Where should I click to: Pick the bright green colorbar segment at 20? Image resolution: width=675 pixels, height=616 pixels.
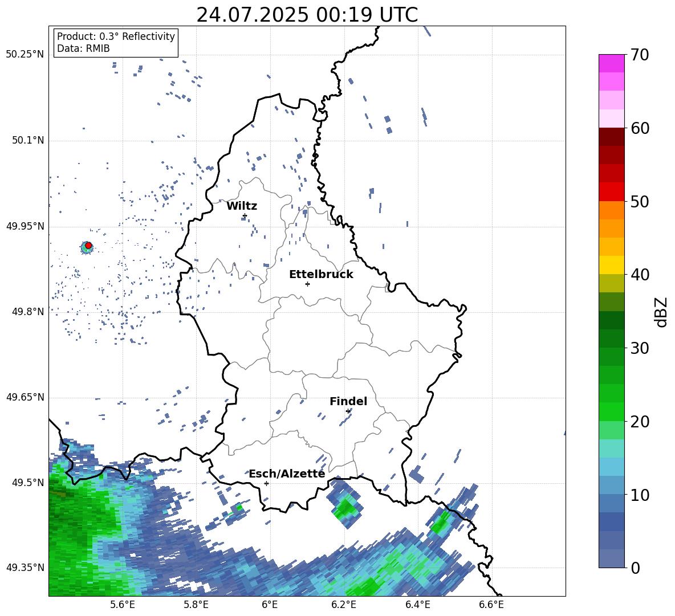tap(611, 411)
